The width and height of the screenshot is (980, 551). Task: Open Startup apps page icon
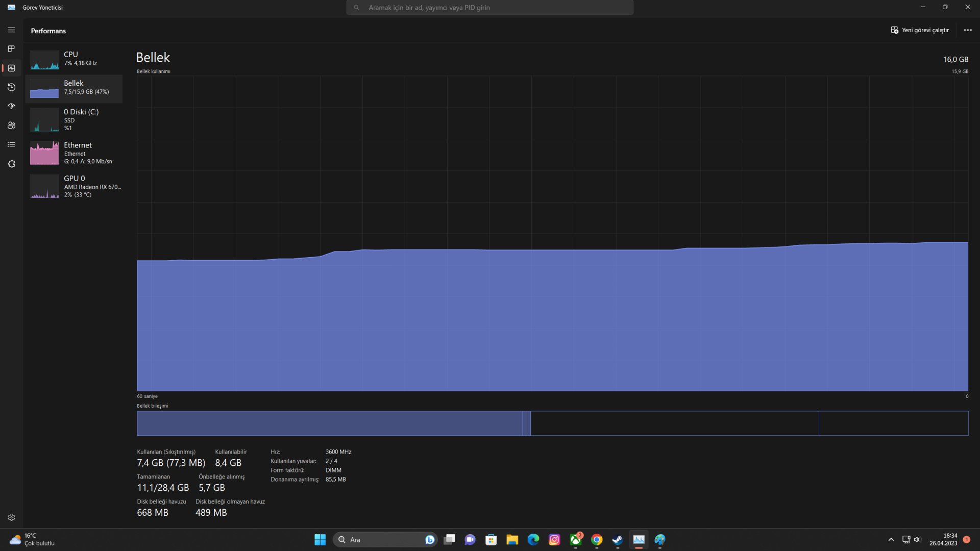point(11,106)
